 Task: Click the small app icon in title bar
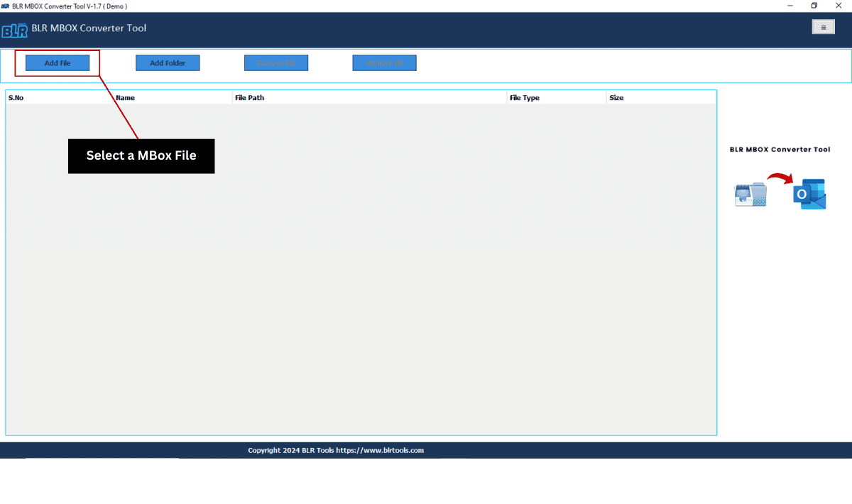5,6
